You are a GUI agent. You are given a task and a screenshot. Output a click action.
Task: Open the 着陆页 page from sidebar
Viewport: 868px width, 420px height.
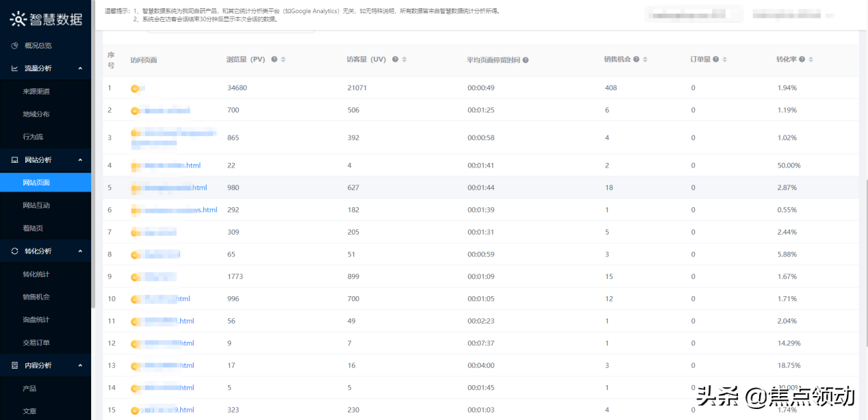click(34, 228)
